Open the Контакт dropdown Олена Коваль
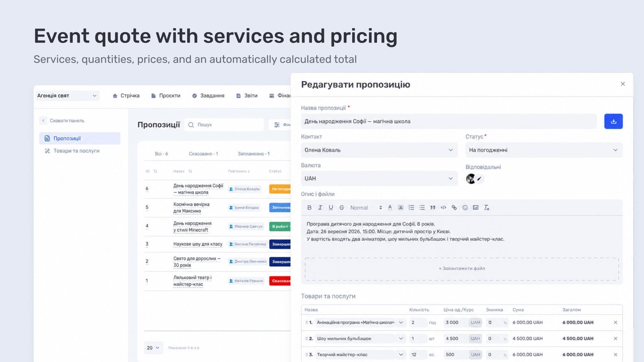 379,150
